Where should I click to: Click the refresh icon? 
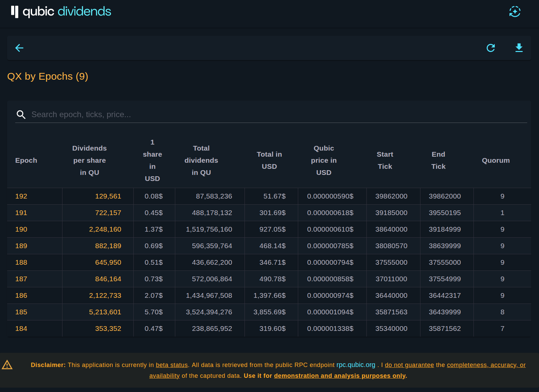pyautogui.click(x=491, y=48)
